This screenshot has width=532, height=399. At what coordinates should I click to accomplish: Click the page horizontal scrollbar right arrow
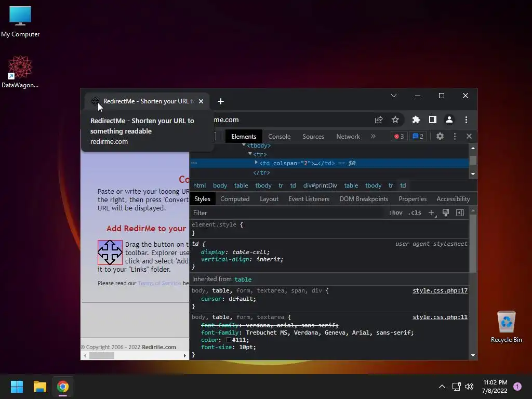[184, 355]
